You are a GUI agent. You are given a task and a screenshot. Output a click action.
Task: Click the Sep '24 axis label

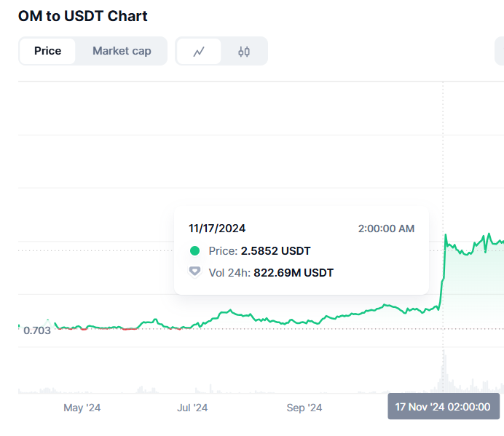pyautogui.click(x=304, y=408)
